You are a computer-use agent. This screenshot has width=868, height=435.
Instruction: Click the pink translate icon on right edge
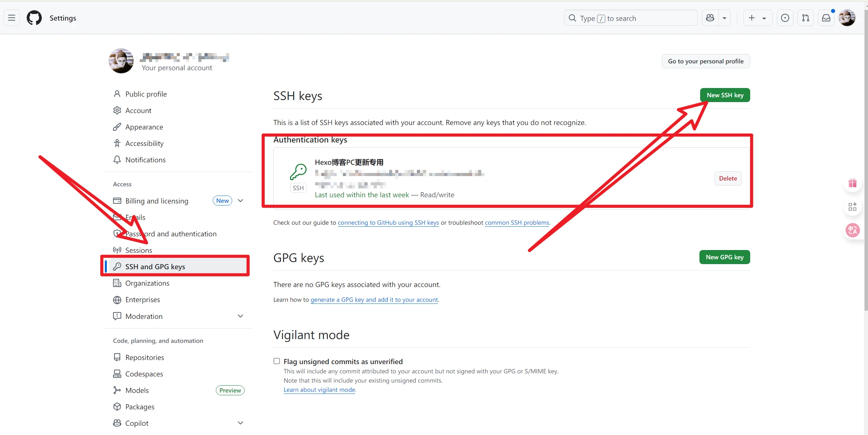coord(853,230)
